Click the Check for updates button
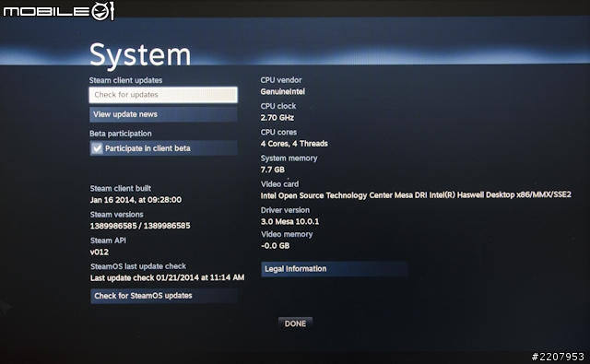The image size is (590, 364). click(x=163, y=95)
